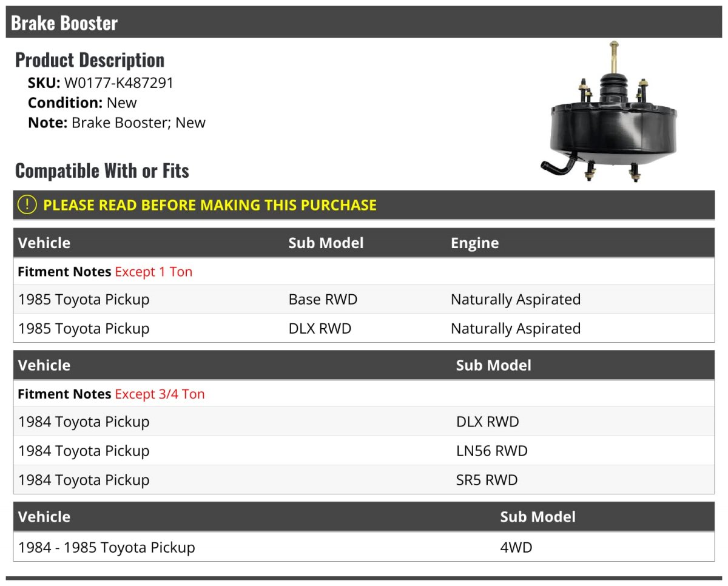Click the Except 3/4 Ton fitment note
Screen dimensions: 728x586
[160, 394]
